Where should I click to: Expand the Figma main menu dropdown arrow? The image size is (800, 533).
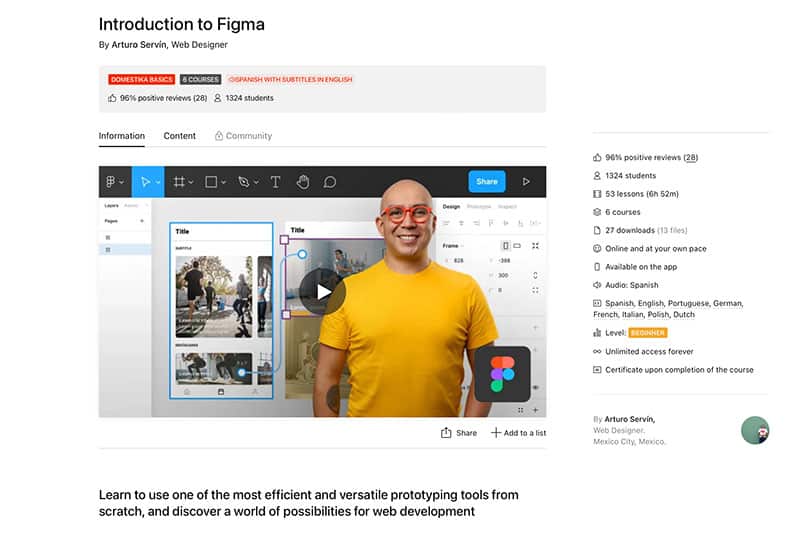point(121,182)
